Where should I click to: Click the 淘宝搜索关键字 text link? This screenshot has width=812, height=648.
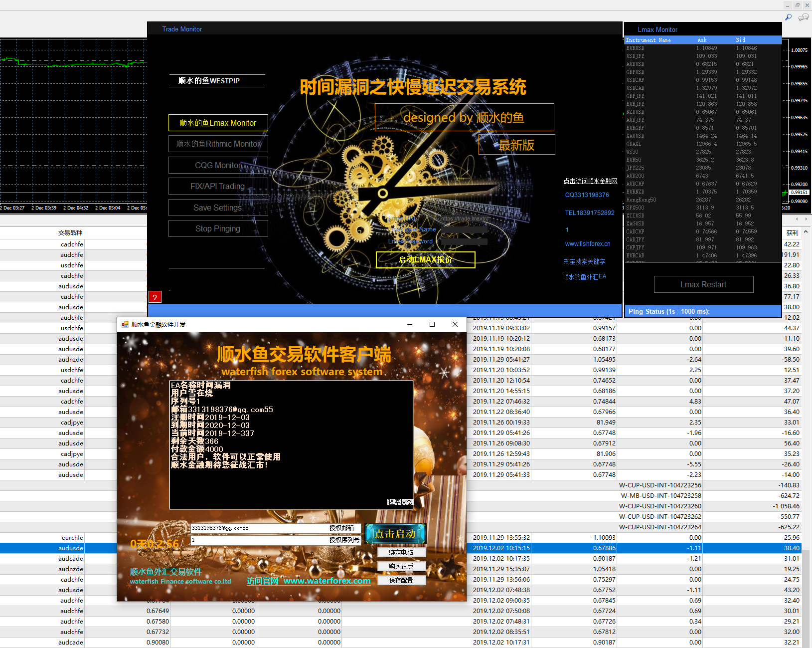[x=584, y=261]
